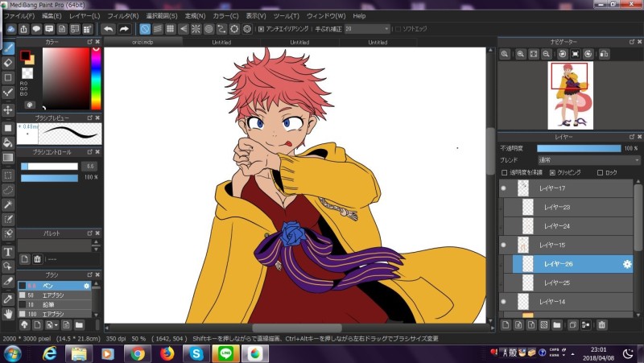644x363 pixels.
Task: Click the Redo arrow in toolbar
Action: [124, 29]
